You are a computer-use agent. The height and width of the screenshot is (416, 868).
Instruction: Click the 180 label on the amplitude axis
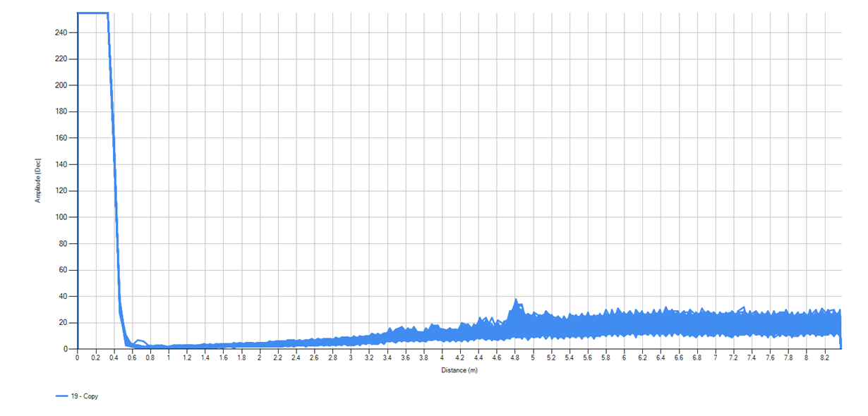point(61,111)
